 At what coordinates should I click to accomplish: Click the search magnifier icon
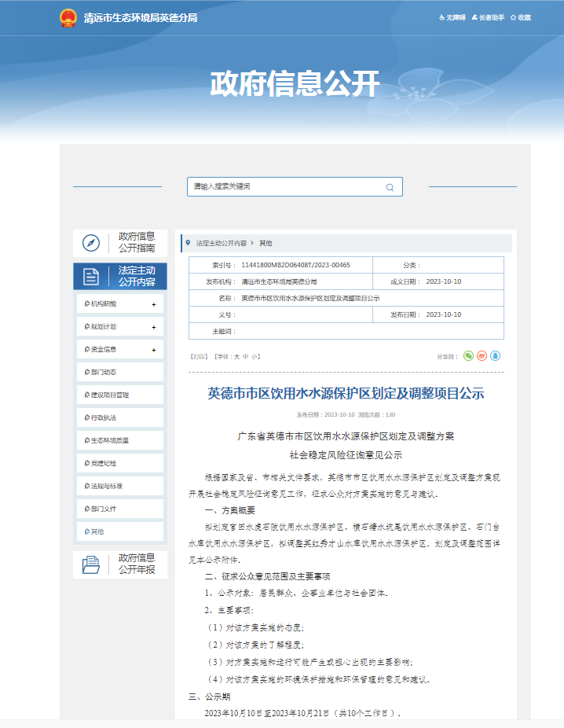(390, 187)
